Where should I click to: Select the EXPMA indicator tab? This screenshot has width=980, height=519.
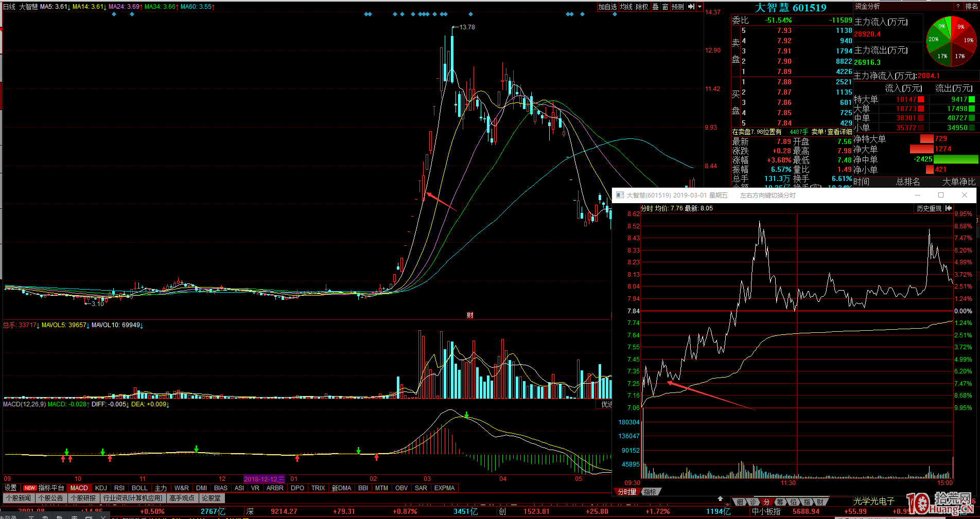(445, 488)
